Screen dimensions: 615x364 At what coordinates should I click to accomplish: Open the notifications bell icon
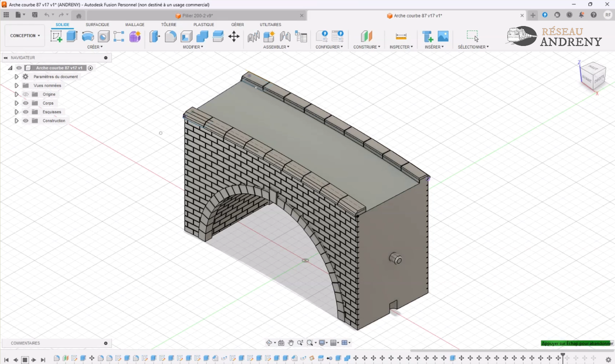[581, 15]
